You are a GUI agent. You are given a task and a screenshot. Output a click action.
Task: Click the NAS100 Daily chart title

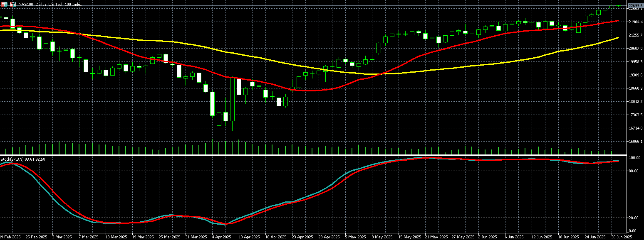(x=50, y=4)
